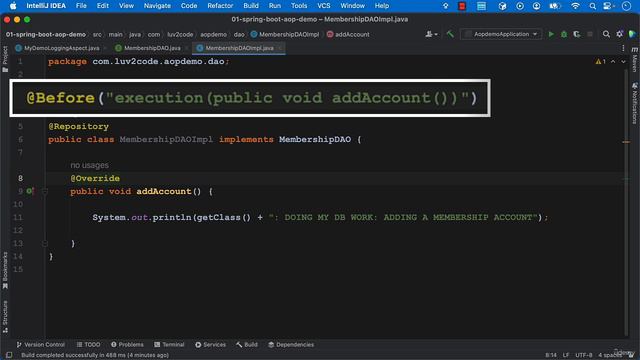Open the Terminal tool window
Image resolution: width=640 pixels, height=360 pixels.
click(x=169, y=344)
